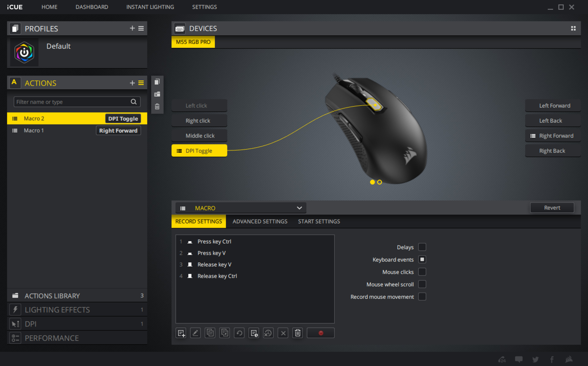Click the keyboard icon in Devices header
Screen dimensions: 588x366
click(180, 29)
